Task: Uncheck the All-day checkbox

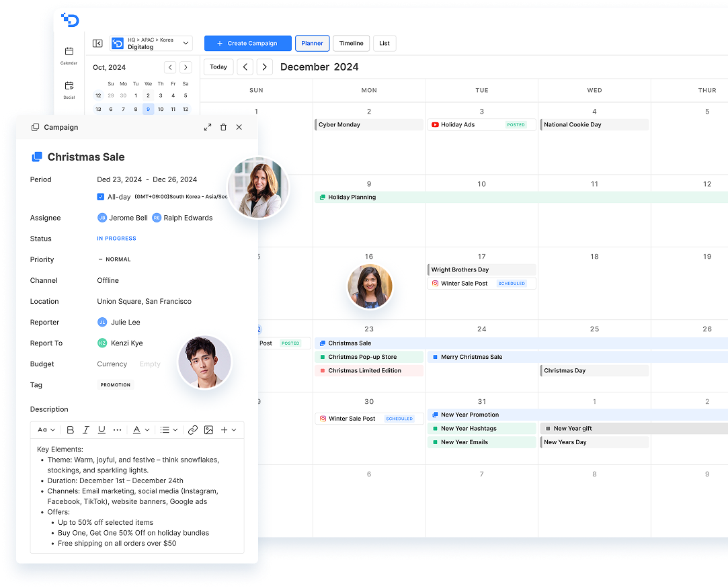Action: (x=101, y=197)
